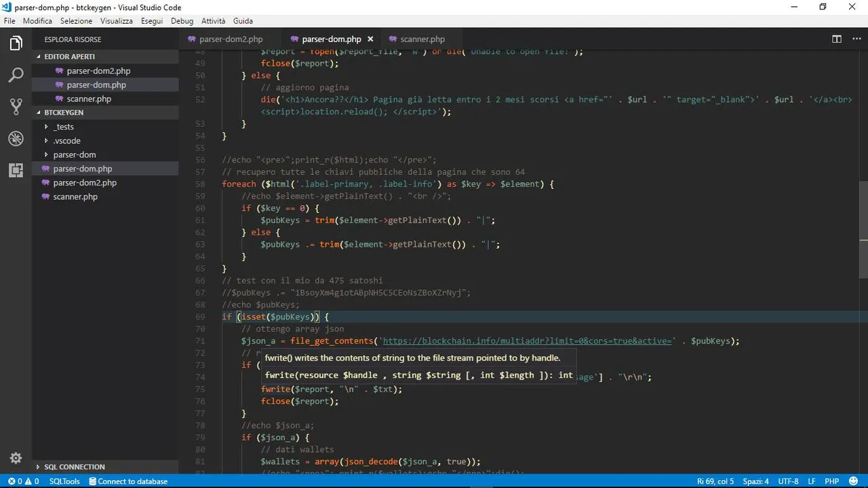Select the parser-dom.php tab
The width and height of the screenshot is (868, 488).
[x=332, y=39]
